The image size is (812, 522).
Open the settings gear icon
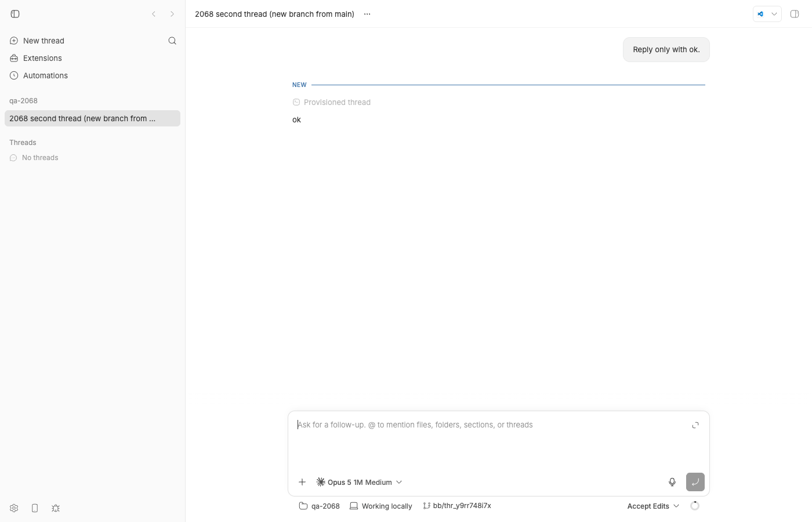click(14, 508)
